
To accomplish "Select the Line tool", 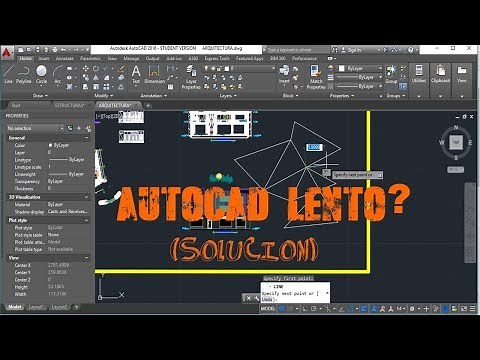I will (x=8, y=74).
